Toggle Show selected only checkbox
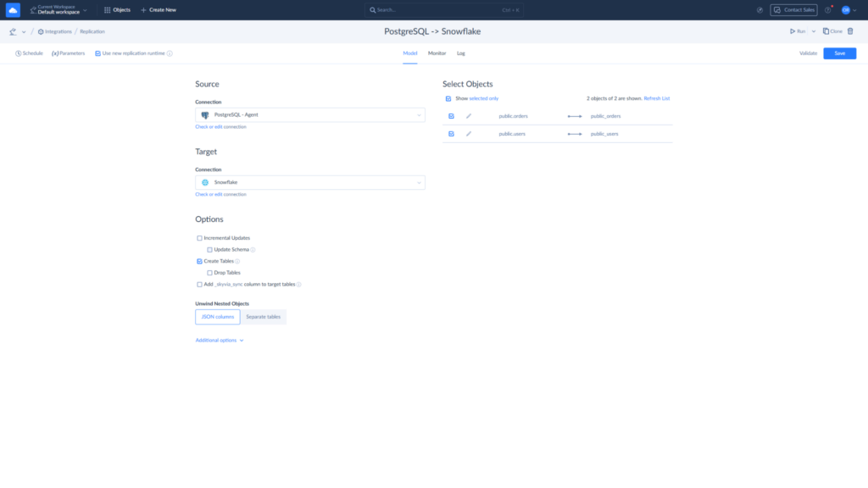The width and height of the screenshot is (868, 488). 448,98
